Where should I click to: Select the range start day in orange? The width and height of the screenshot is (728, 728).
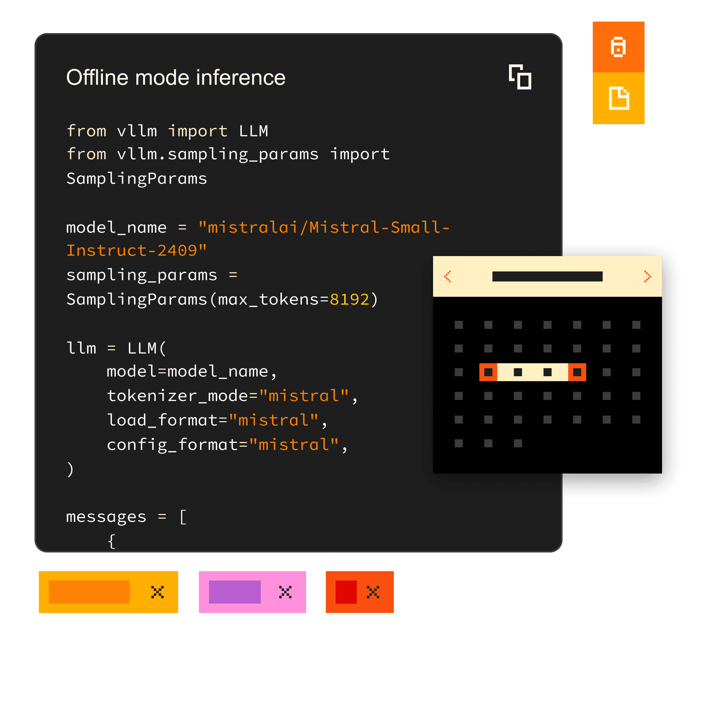pos(488,372)
